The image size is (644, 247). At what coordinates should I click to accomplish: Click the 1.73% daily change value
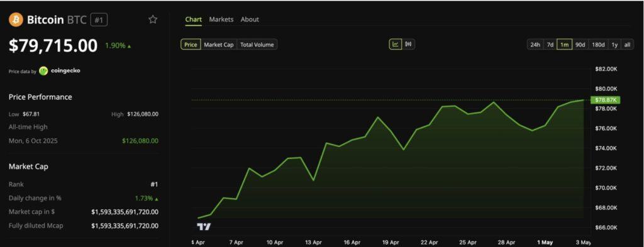[x=147, y=198]
